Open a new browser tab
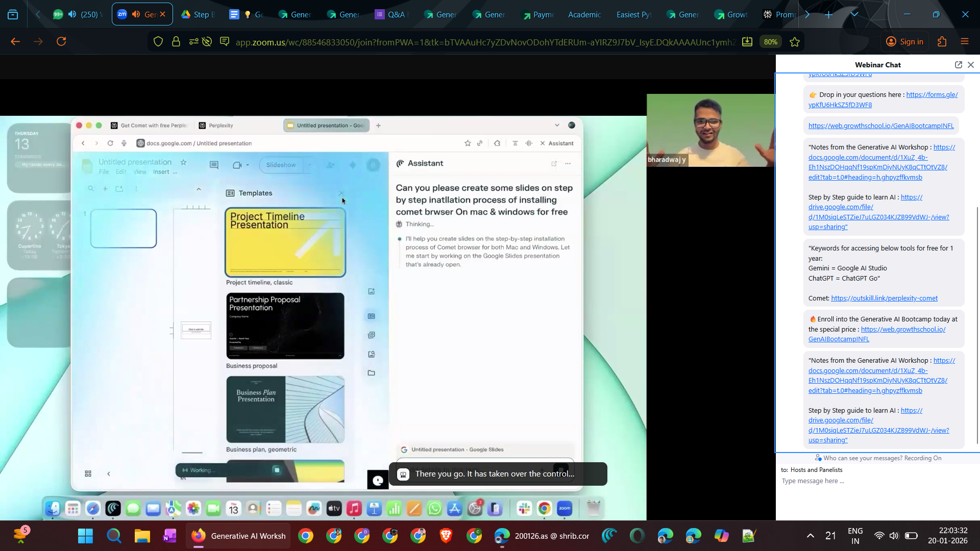The width and height of the screenshot is (980, 551). (x=829, y=15)
